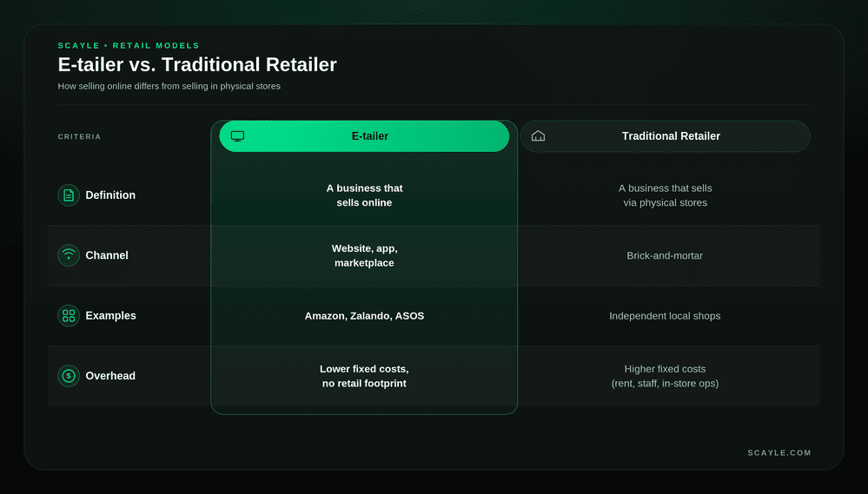
Task: Click the 'SCAYLE • RETAIL MODELS' heading
Action: [129, 45]
